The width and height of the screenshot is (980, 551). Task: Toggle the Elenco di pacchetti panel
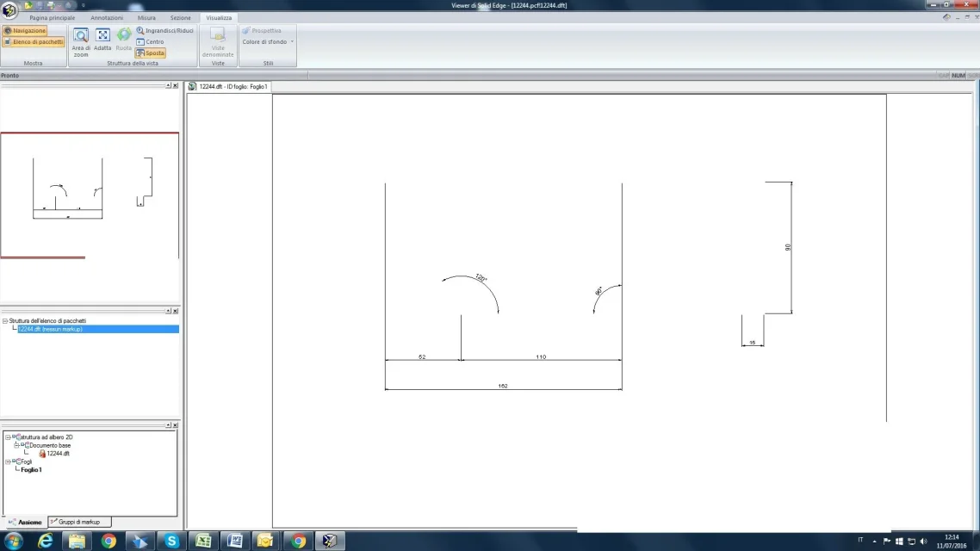click(x=34, y=41)
